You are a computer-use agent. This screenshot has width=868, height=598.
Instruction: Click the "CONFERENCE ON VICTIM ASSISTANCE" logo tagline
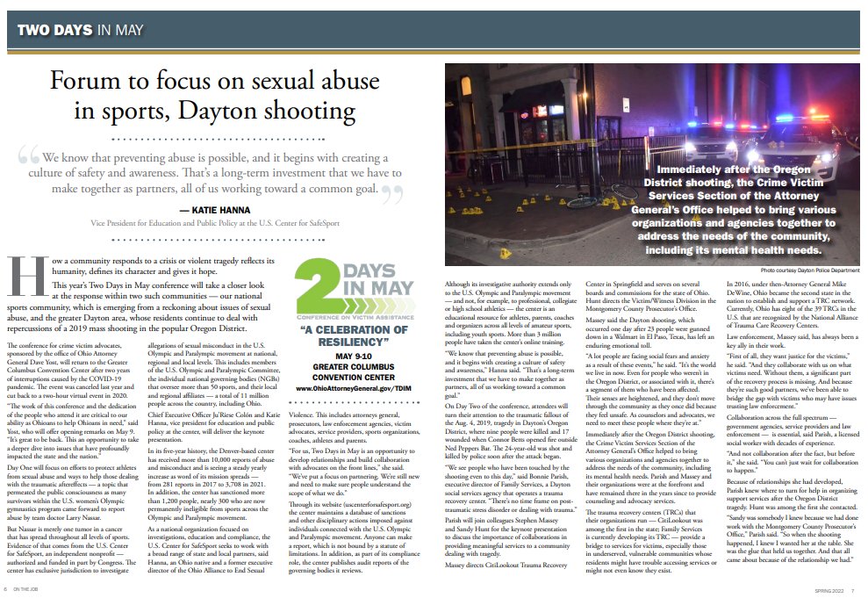[355, 317]
